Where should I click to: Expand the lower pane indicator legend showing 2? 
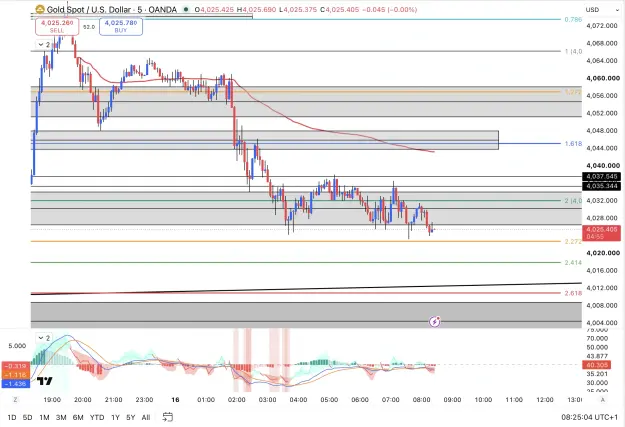click(x=44, y=338)
